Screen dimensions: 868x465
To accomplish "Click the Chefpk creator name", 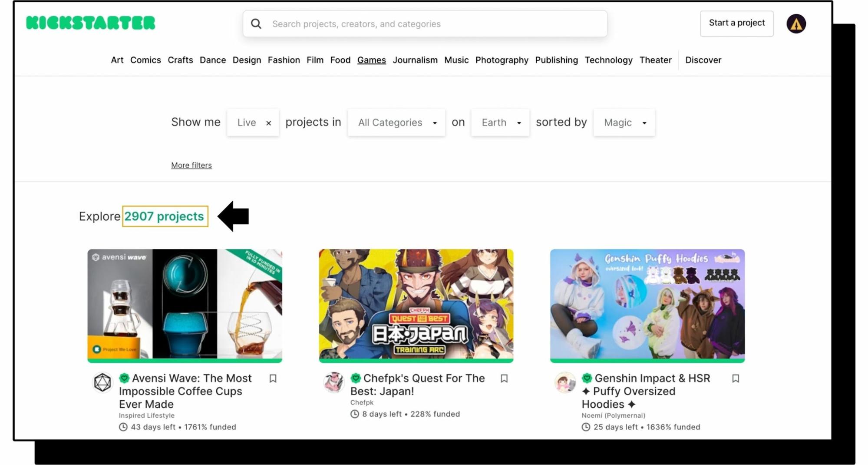I will (362, 402).
